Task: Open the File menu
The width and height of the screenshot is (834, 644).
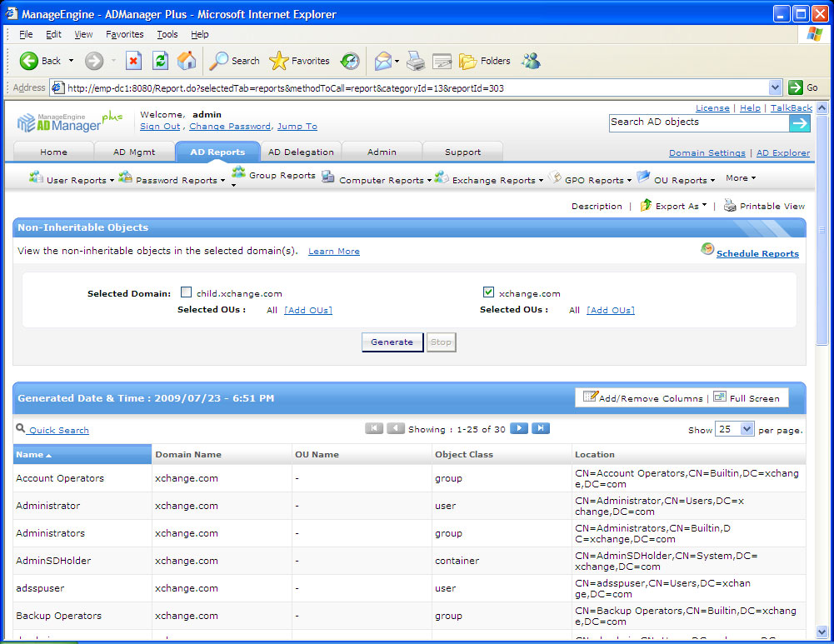Action: tap(26, 34)
